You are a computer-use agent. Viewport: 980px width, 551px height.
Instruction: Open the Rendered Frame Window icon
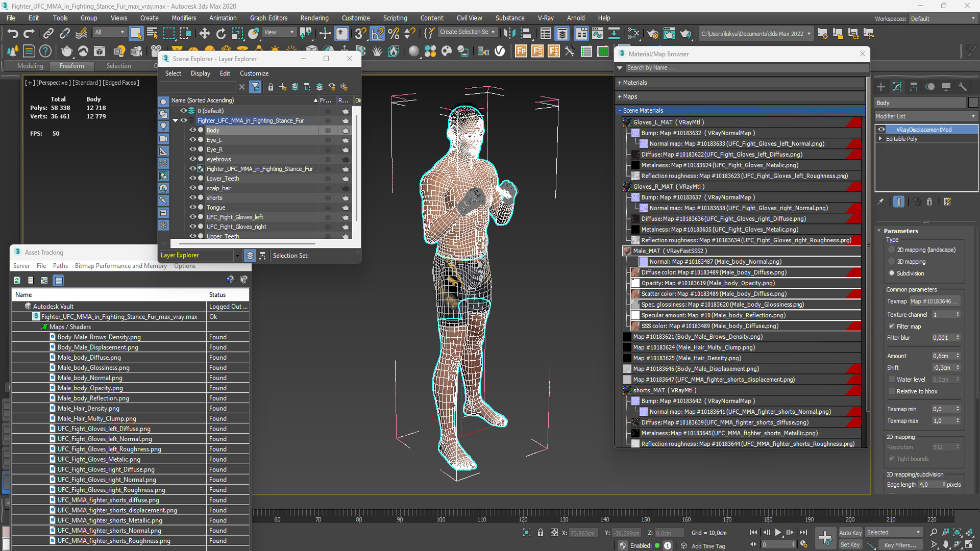tap(669, 34)
